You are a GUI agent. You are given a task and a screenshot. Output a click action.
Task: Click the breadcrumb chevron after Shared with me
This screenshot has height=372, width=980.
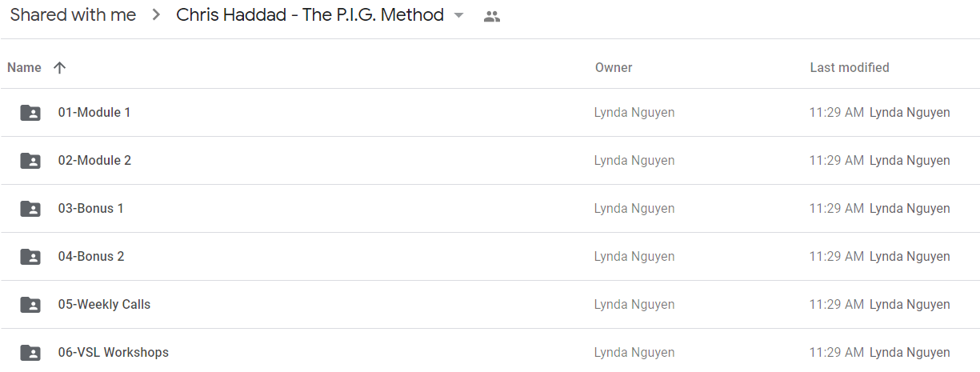click(x=156, y=15)
